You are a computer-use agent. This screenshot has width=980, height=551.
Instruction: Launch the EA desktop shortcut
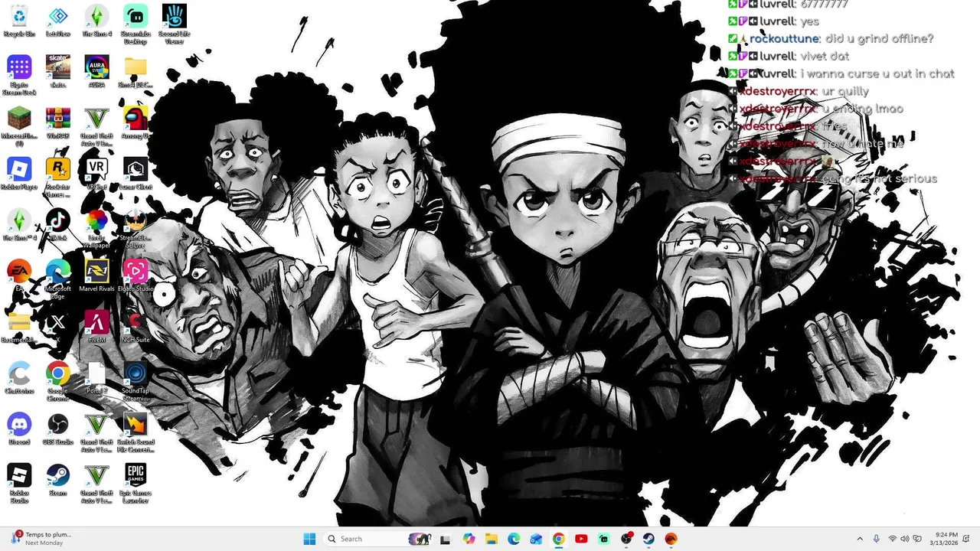(19, 275)
